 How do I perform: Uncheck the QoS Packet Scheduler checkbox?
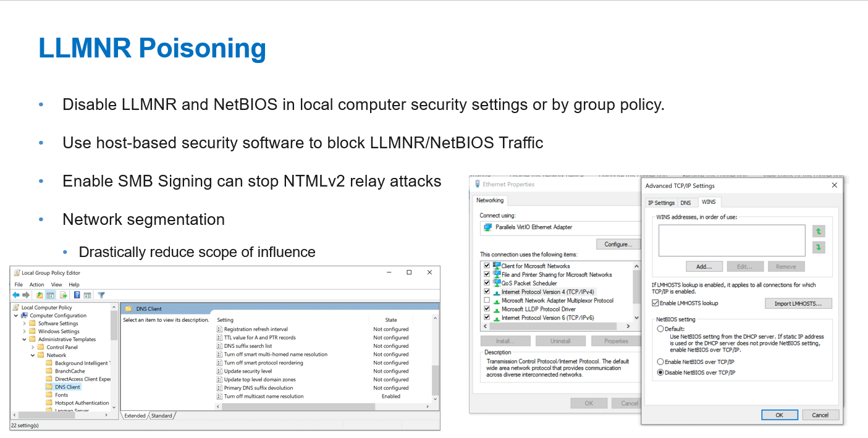click(487, 283)
